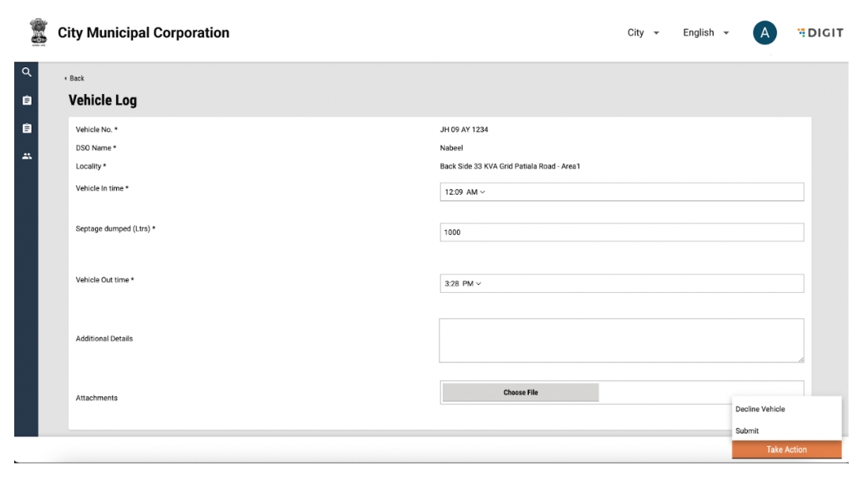Open the Vehicle Out time picker
The image size is (868, 485).
[621, 283]
